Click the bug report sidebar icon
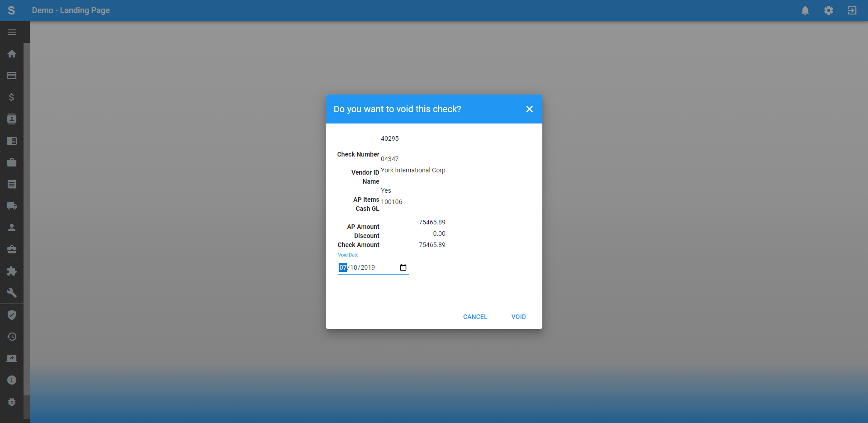The width and height of the screenshot is (868, 423). [x=12, y=402]
